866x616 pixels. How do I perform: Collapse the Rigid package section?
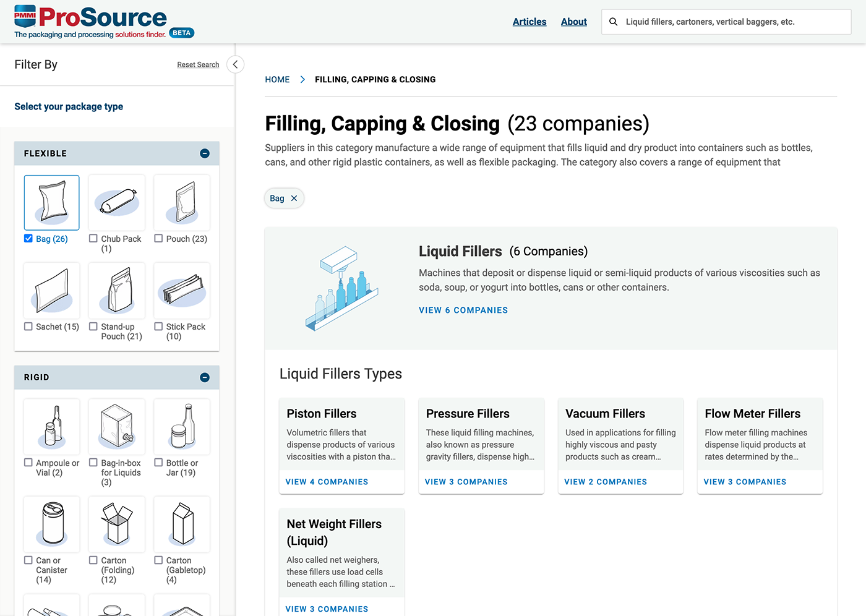(205, 377)
